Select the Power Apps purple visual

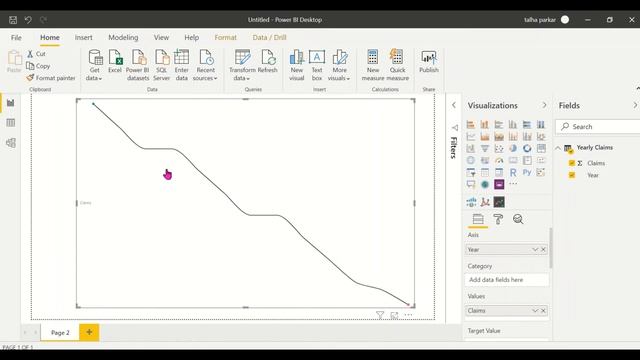(x=499, y=184)
